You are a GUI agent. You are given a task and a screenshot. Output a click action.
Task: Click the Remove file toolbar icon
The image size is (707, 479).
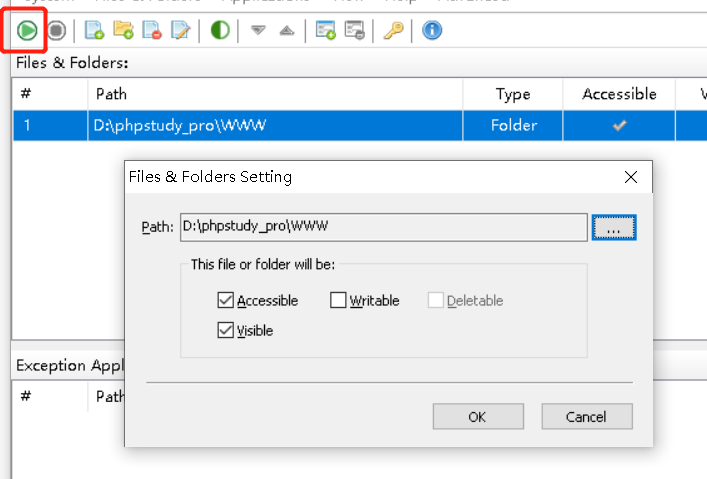(152, 31)
